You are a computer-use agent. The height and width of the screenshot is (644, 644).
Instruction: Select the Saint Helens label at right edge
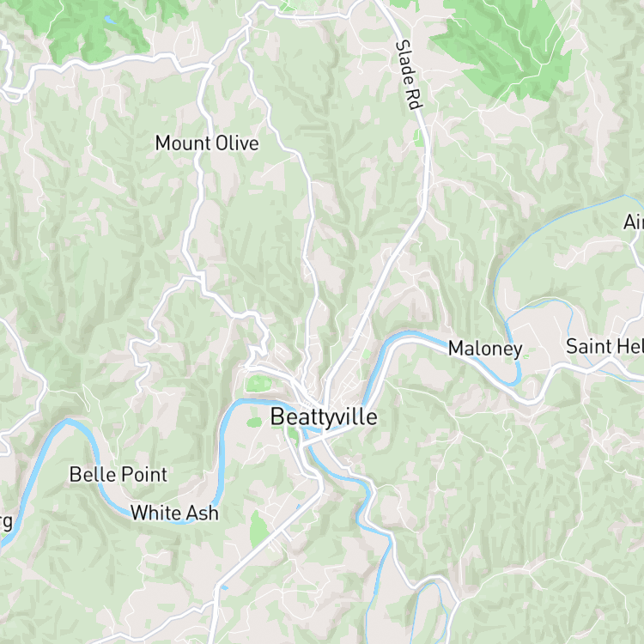[605, 346]
